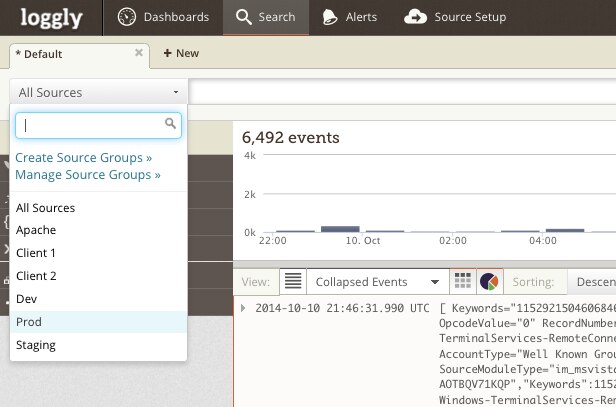The width and height of the screenshot is (616, 407).
Task: Open the Dashboards page
Action: tap(164, 17)
